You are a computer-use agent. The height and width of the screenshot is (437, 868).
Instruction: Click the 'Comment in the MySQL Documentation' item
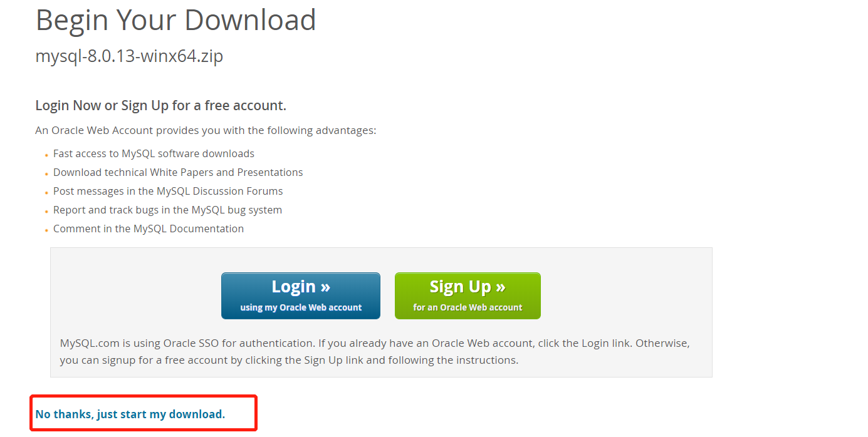[x=149, y=229]
